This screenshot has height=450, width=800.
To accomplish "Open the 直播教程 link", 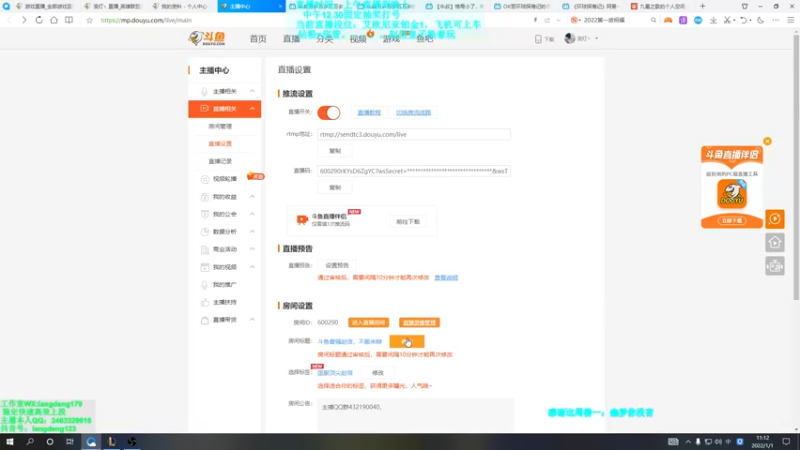I will point(369,112).
